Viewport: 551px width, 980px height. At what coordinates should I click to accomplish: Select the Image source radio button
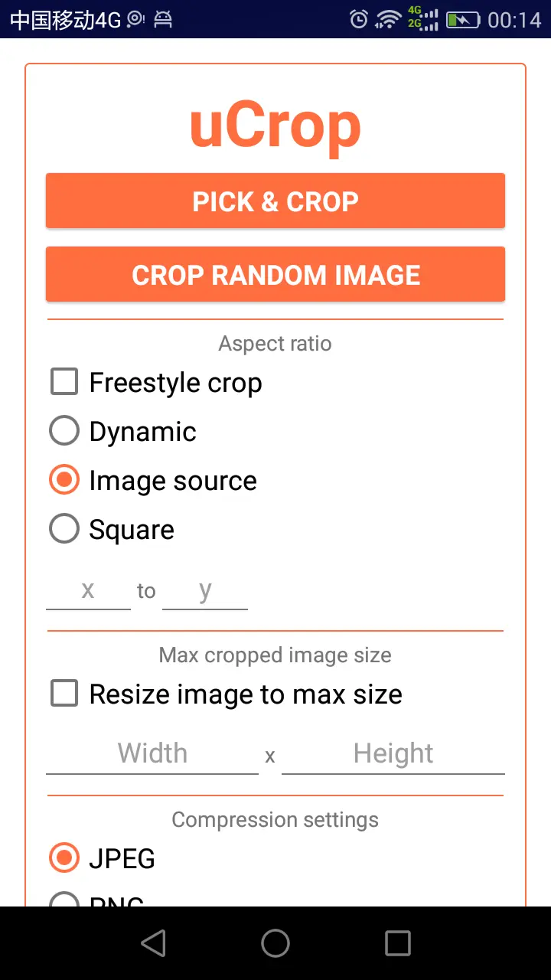(64, 480)
